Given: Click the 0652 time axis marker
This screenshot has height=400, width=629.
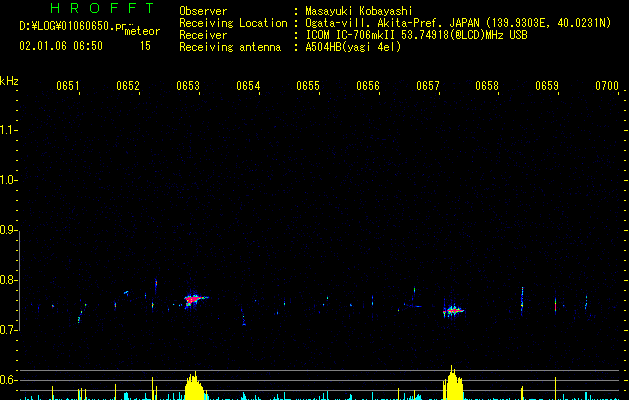Looking at the screenshot, I should point(128,86).
